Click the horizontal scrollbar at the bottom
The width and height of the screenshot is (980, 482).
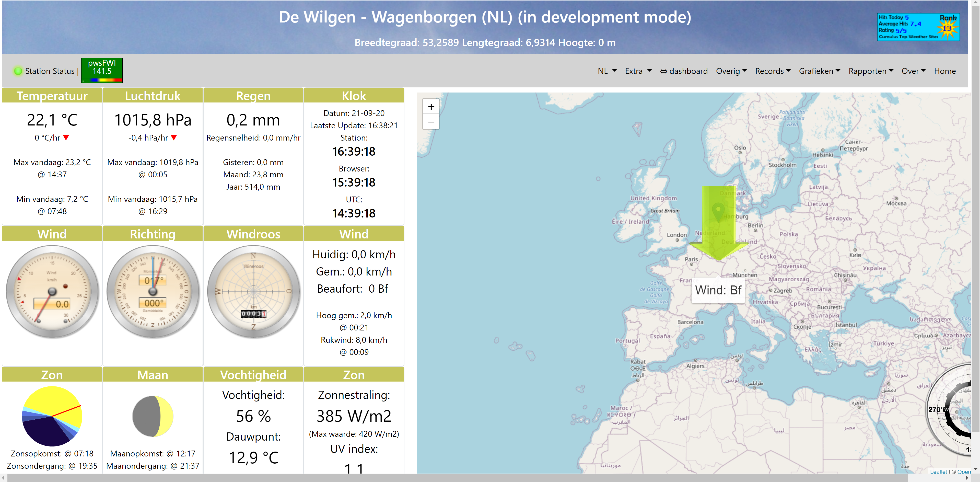[x=457, y=478]
